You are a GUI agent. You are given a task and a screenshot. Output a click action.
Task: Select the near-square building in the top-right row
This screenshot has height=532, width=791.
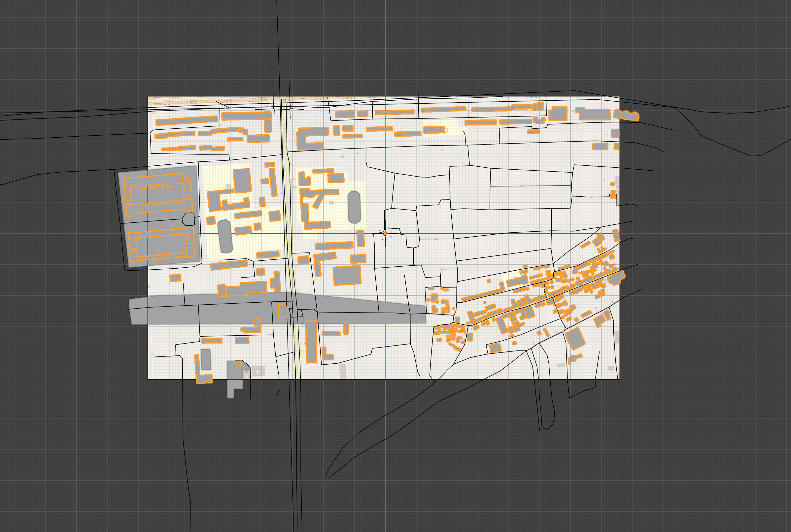pos(558,114)
